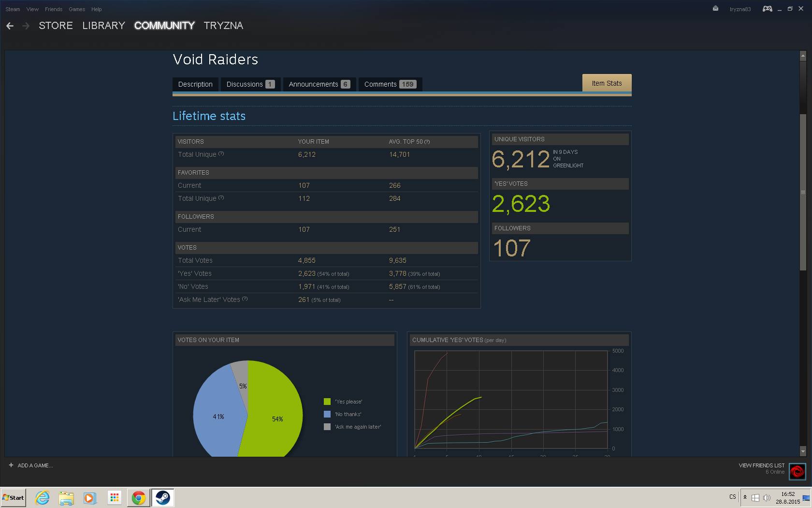Click the blue 'No thanks' legend swatch

pos(327,414)
